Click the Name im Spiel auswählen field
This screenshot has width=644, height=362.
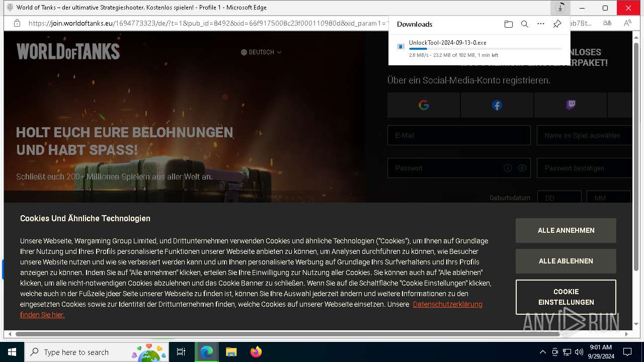pyautogui.click(x=584, y=135)
